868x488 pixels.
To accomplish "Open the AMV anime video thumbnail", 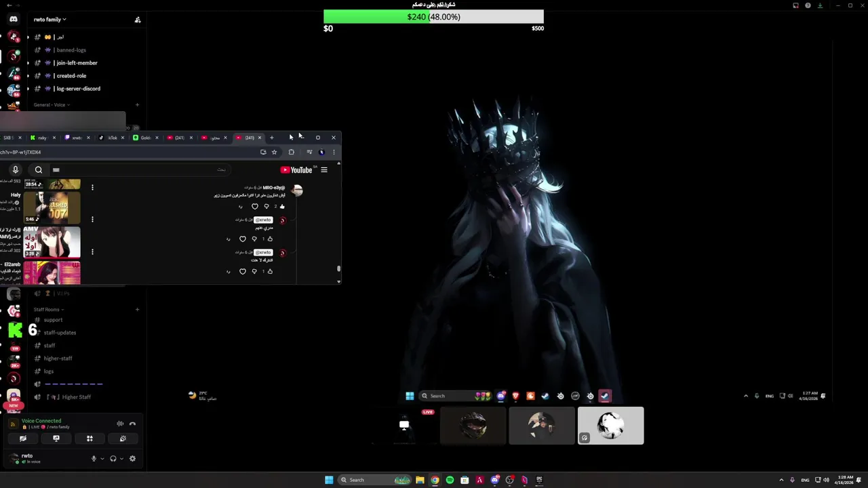I will tap(52, 241).
